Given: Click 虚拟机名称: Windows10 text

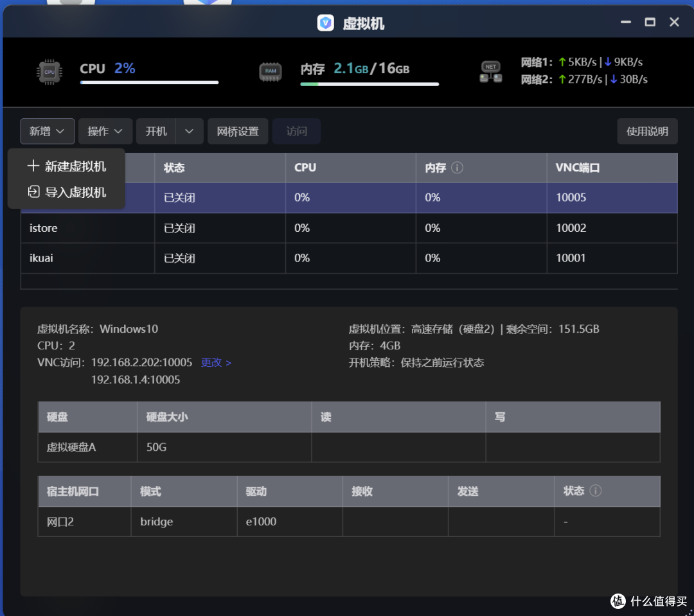Looking at the screenshot, I should 98,329.
